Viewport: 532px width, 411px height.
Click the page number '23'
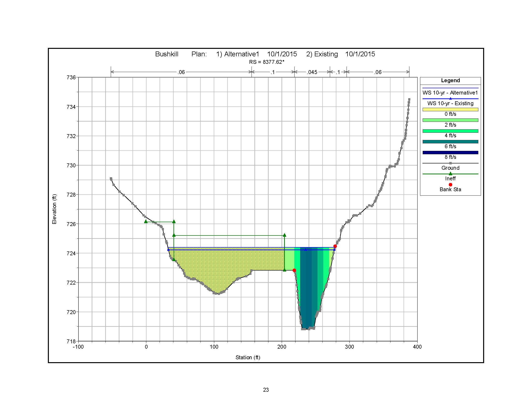click(266, 390)
